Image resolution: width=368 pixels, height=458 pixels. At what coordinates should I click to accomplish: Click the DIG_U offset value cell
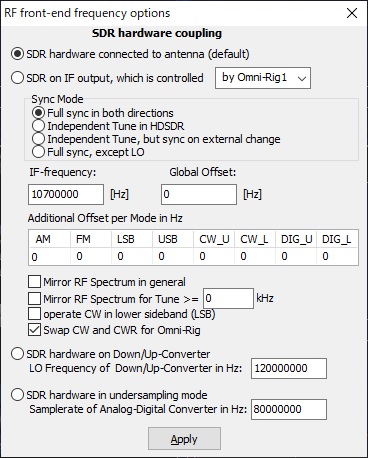(296, 256)
